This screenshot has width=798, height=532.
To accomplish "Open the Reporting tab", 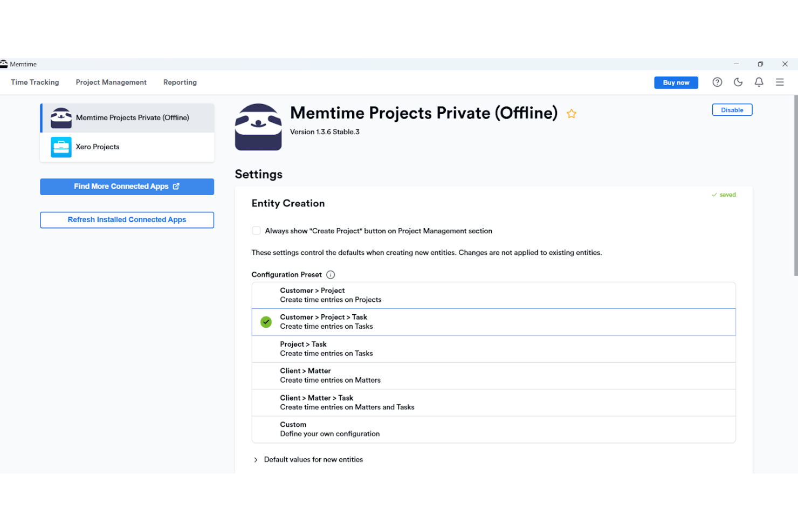I will click(180, 82).
